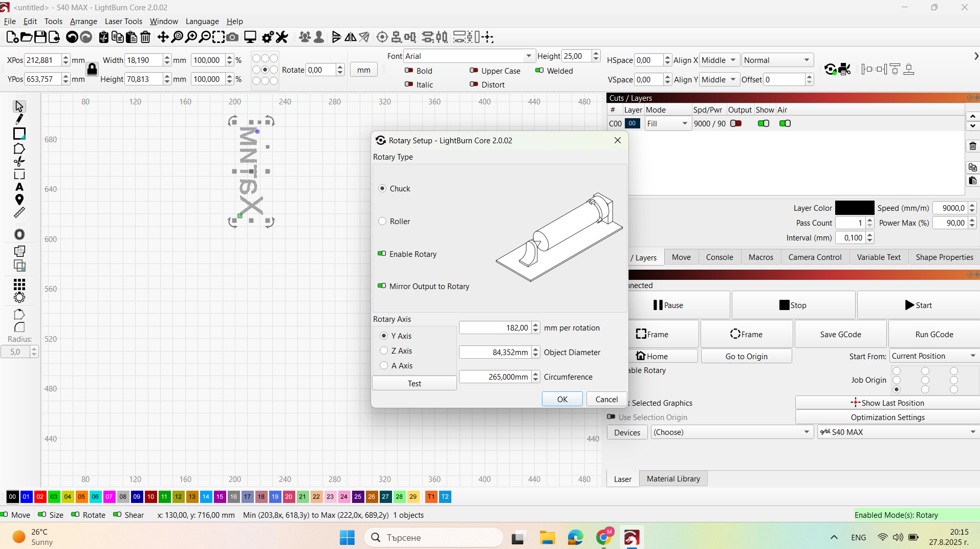
Task: Click the Delete trash icon in toolbar
Action: (145, 37)
